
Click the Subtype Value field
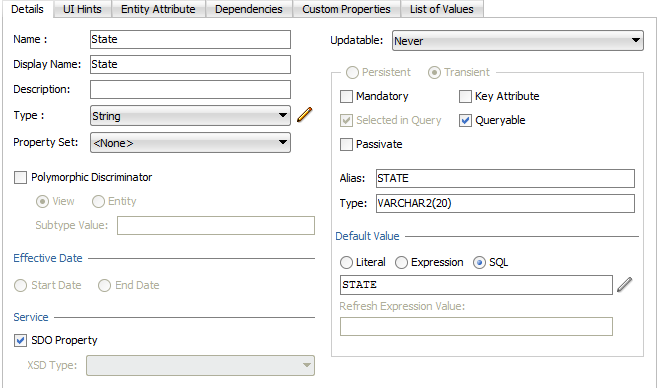(216, 225)
